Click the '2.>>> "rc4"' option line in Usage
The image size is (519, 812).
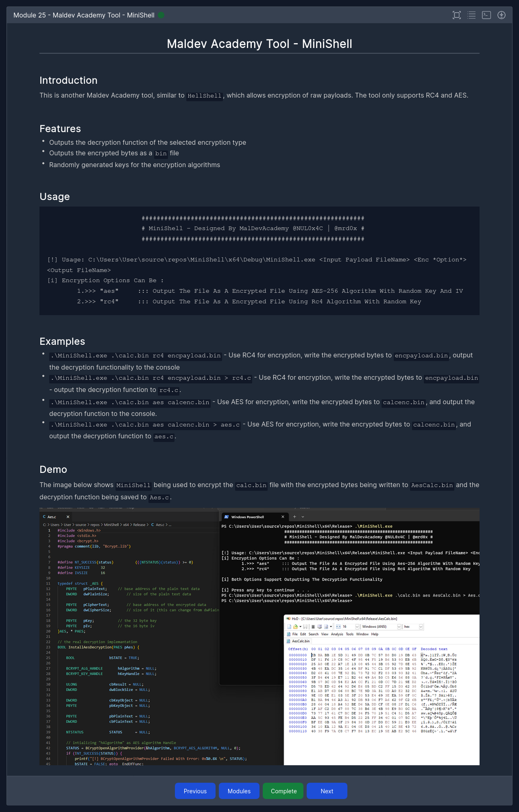coord(249,302)
